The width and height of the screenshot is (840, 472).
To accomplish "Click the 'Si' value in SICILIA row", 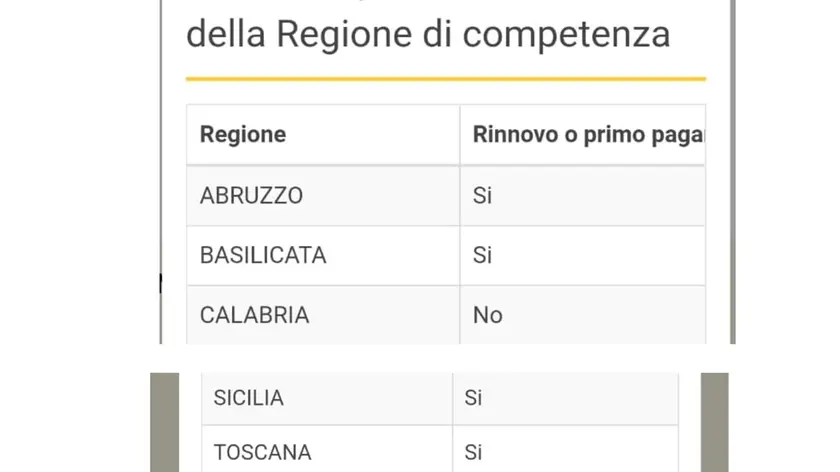I will tap(473, 398).
